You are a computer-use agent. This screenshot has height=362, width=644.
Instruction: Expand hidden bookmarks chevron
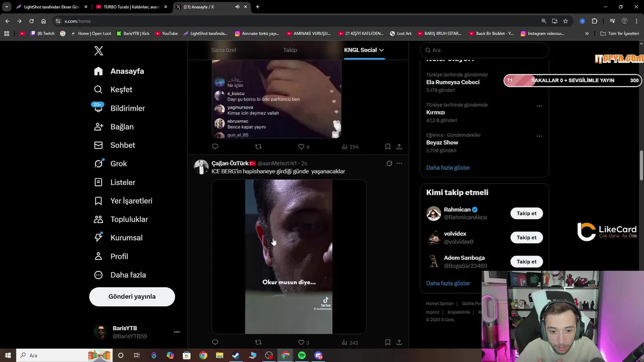pos(587,34)
